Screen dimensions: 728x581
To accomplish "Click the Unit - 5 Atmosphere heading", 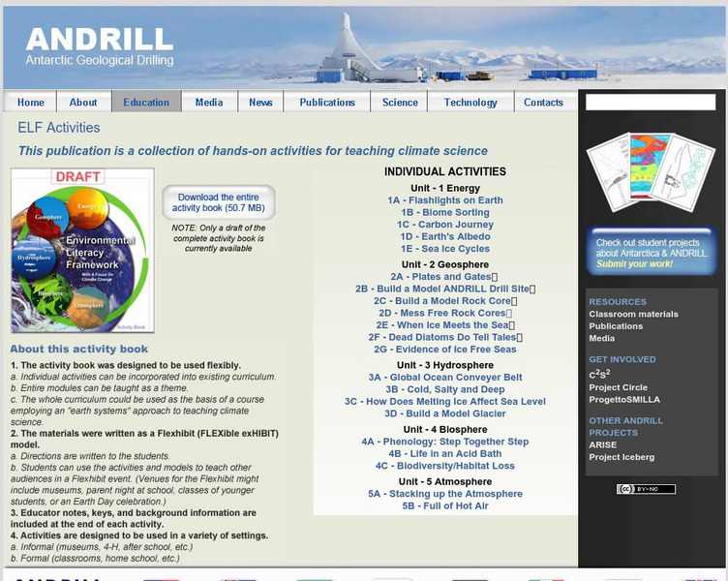I will click(x=445, y=481).
